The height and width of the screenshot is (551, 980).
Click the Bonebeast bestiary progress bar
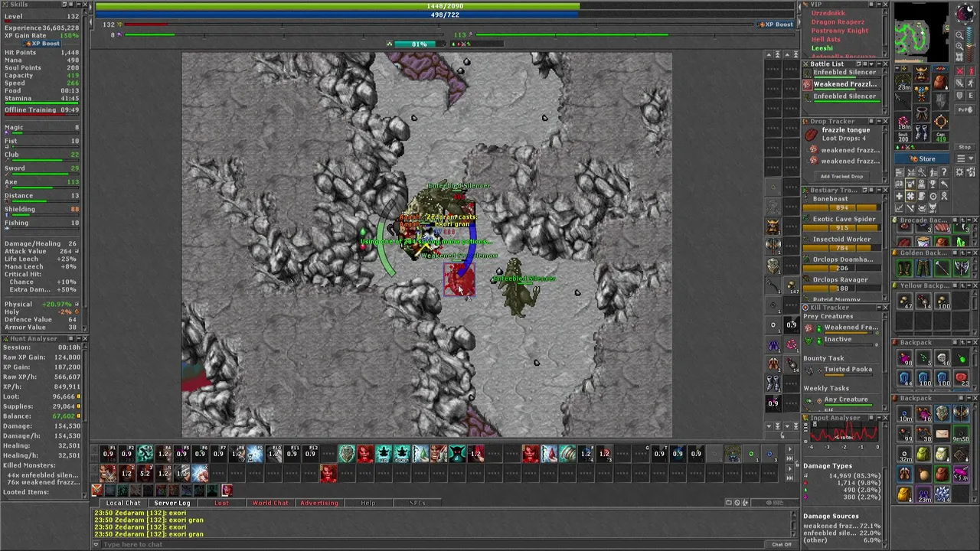[844, 207]
